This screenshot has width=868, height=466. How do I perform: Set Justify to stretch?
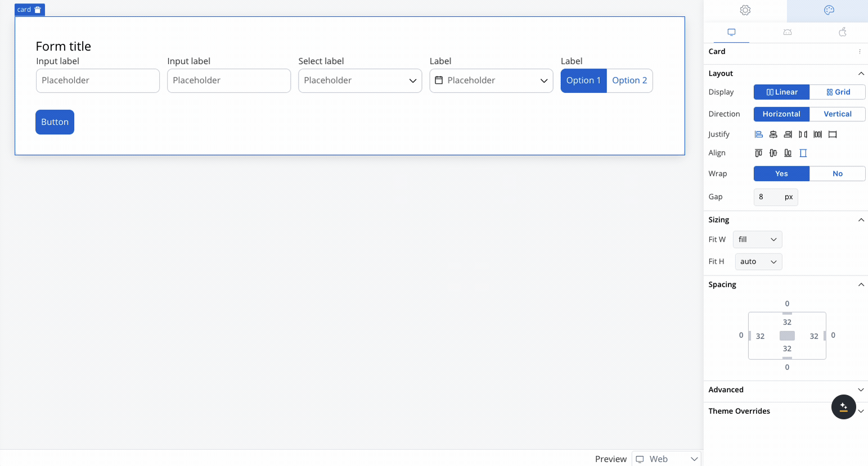point(833,134)
